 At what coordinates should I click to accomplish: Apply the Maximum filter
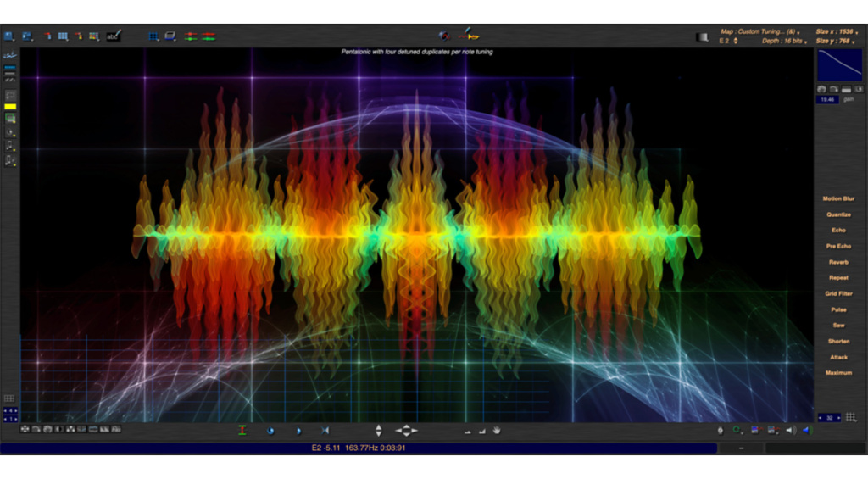click(x=838, y=373)
